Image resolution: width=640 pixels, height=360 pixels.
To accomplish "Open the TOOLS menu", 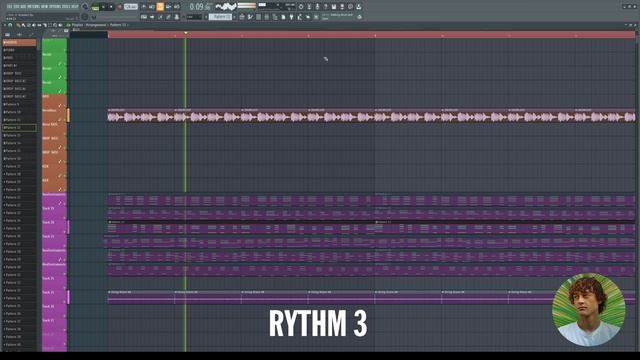I will point(66,7).
